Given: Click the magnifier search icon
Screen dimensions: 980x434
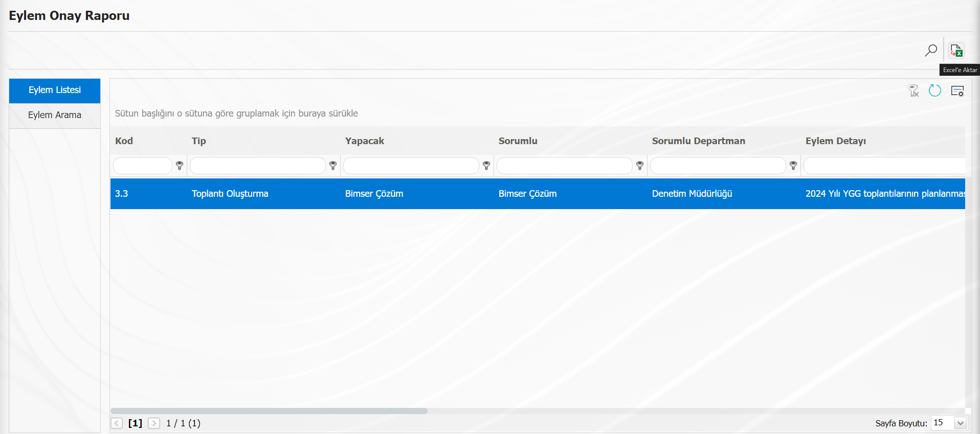Looking at the screenshot, I should pyautogui.click(x=931, y=50).
